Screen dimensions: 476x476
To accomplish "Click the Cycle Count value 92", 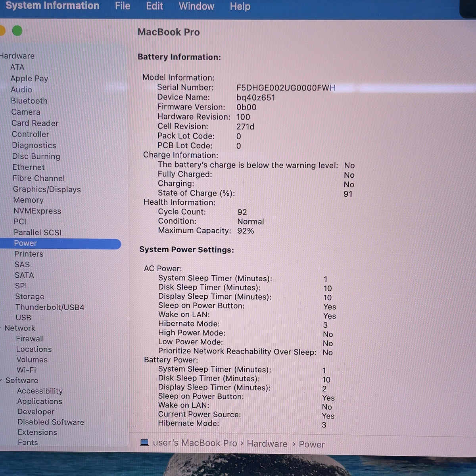I will (242, 212).
